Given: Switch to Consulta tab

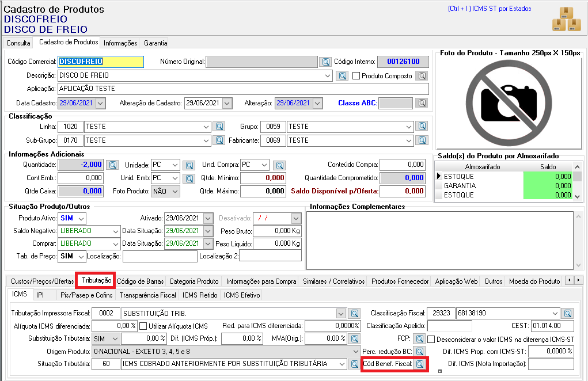Looking at the screenshot, I should tap(18, 43).
